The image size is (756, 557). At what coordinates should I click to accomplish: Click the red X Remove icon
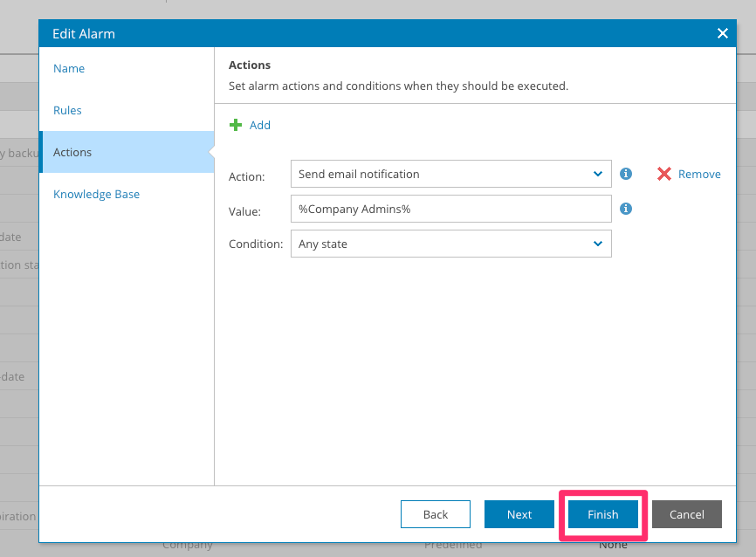click(664, 174)
